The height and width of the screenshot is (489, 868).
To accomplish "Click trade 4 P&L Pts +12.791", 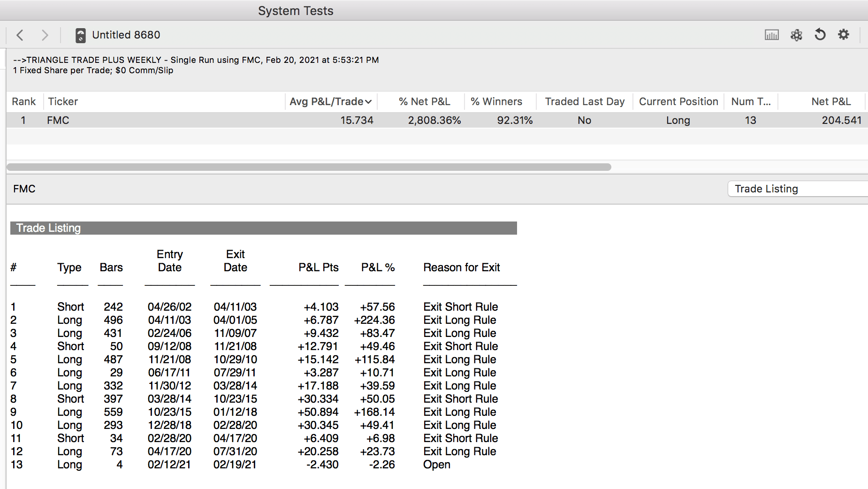I will 318,346.
